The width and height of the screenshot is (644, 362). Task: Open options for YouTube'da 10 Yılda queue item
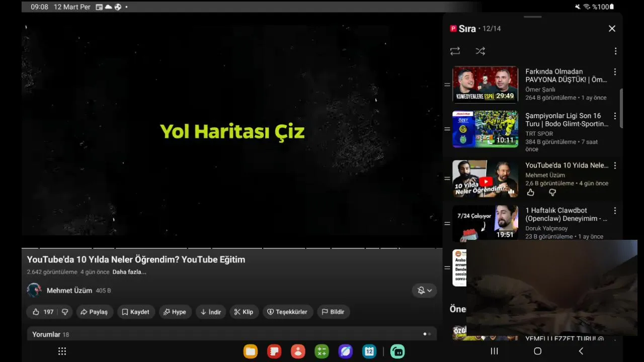(x=615, y=166)
